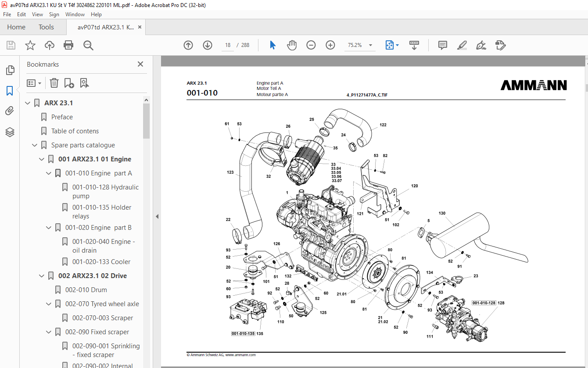The image size is (588, 368).
Task: Activate the hand pan tool
Action: [292, 45]
